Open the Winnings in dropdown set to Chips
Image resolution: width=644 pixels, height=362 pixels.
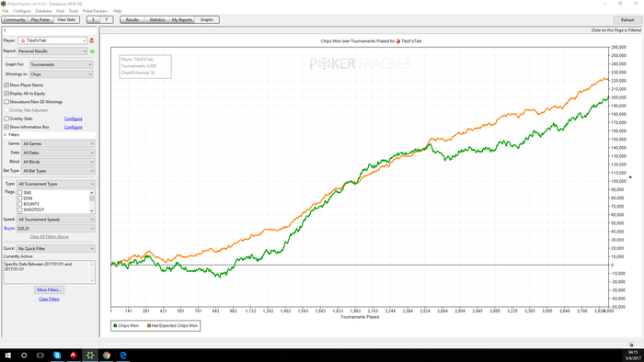tap(62, 74)
